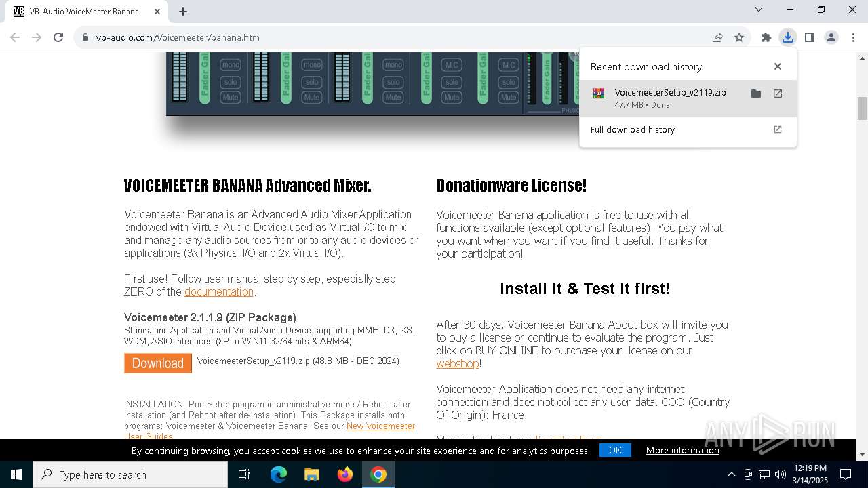The width and height of the screenshot is (868, 488).
Task: Open the browser side panel
Action: pyautogui.click(x=809, y=37)
